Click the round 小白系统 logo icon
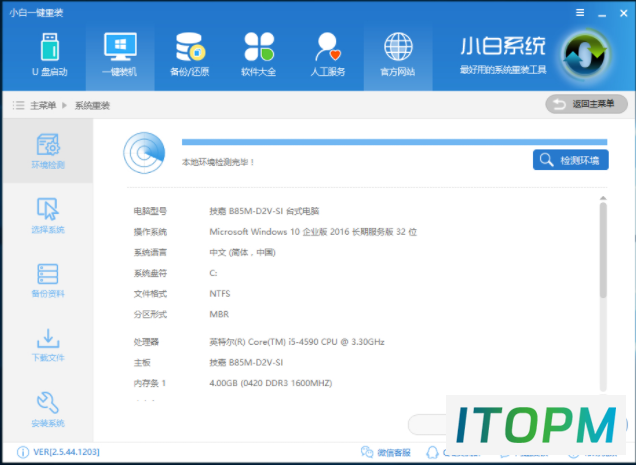This screenshot has width=636, height=465. (585, 55)
